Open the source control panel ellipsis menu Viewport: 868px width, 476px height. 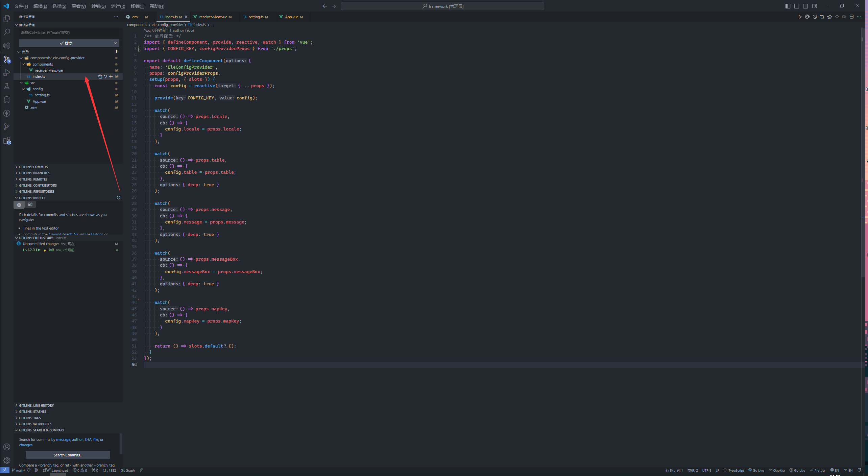pos(116,17)
